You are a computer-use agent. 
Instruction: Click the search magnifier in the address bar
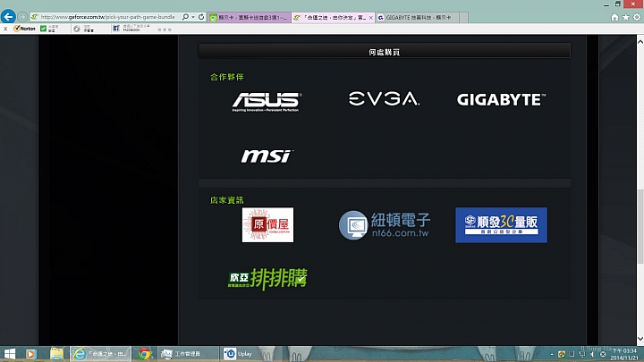point(185,17)
